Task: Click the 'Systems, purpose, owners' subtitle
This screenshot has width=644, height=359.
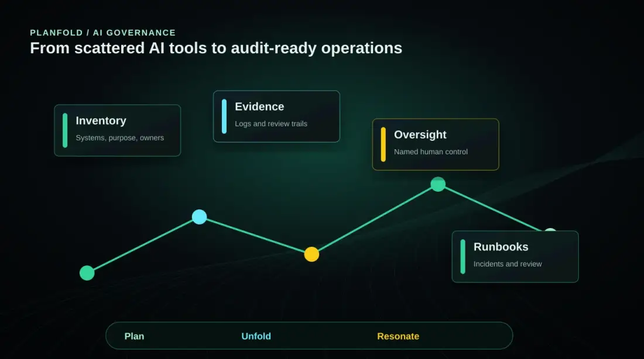Action: 120,138
